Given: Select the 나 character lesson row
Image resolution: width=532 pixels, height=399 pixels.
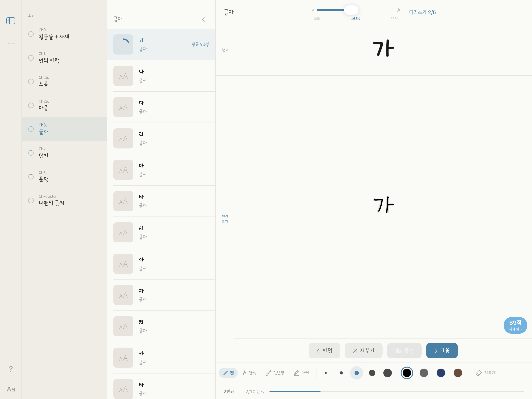Looking at the screenshot, I should coord(161,76).
